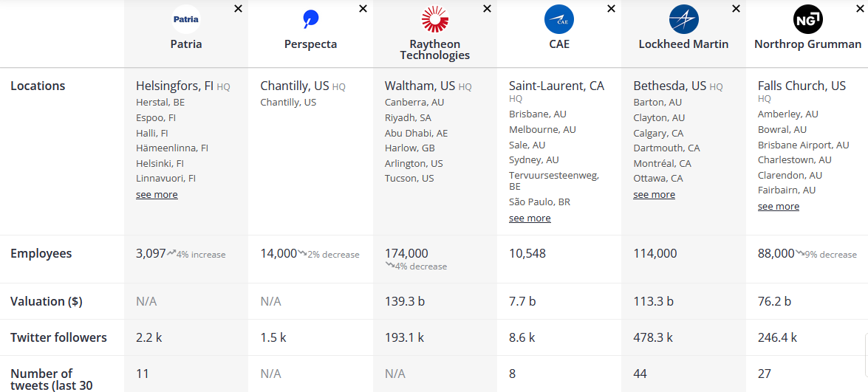Image resolution: width=868 pixels, height=392 pixels.
Task: Open the Raytheon Technologies company name link
Action: coord(434,49)
